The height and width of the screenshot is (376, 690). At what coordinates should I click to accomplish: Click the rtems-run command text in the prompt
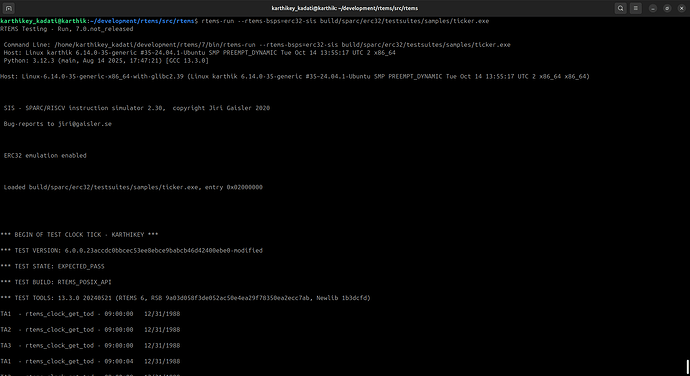(x=345, y=21)
